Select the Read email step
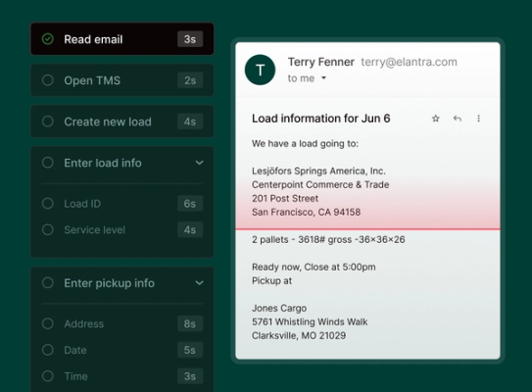This screenshot has width=532, height=392. tap(122, 39)
